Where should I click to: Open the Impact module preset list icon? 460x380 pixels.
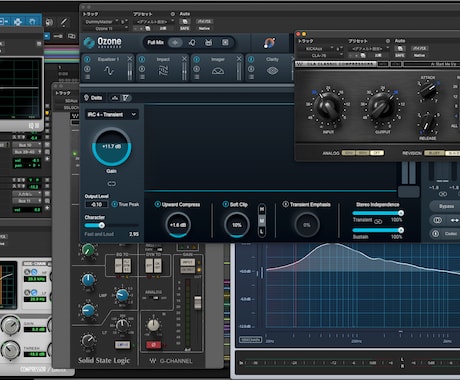pos(142,77)
